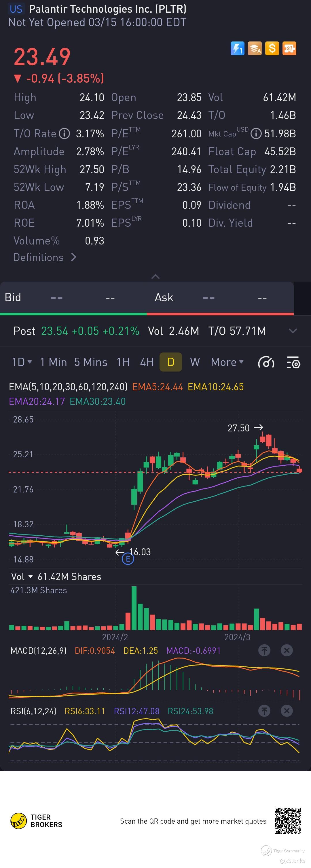Tap the current price 23.49

click(42, 57)
